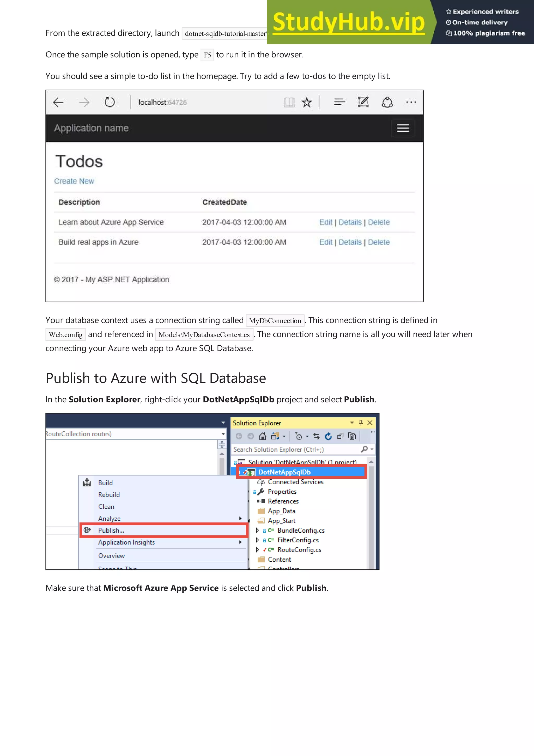Open the browser more options ellipsis
The width and height of the screenshot is (534, 756).
click(411, 103)
